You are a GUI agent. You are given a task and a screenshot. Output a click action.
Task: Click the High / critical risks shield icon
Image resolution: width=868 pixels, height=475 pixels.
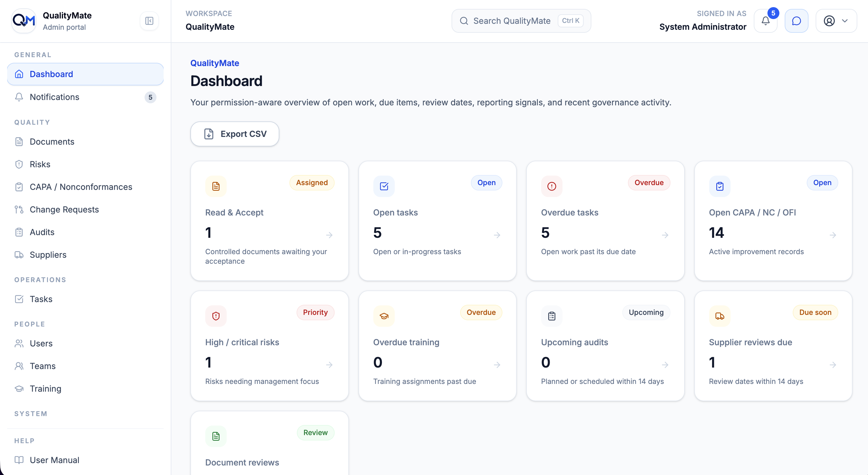(216, 316)
